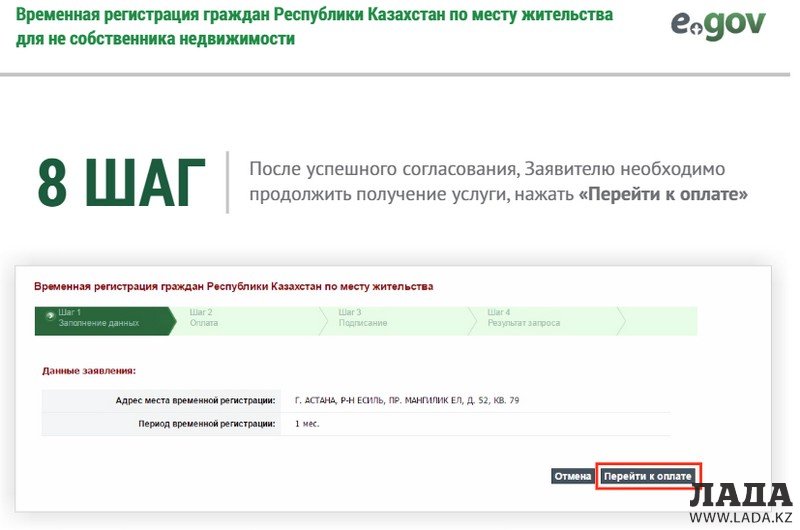Go to 'Шаг 4 Результат запроса' step
This screenshot has width=800, height=530.
coord(540,319)
